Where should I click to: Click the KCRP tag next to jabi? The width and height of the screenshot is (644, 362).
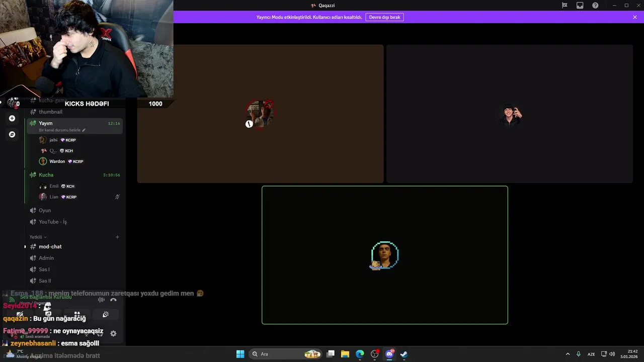[68, 140]
